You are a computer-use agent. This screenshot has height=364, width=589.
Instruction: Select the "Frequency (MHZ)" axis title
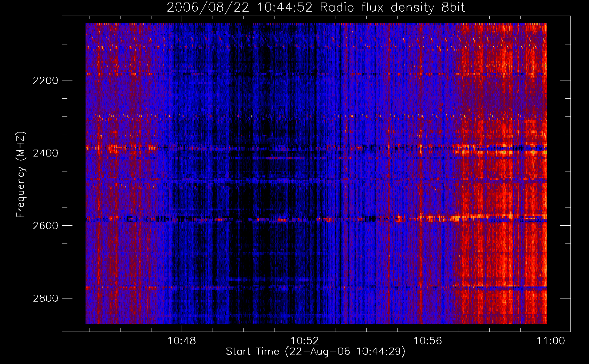click(x=21, y=175)
